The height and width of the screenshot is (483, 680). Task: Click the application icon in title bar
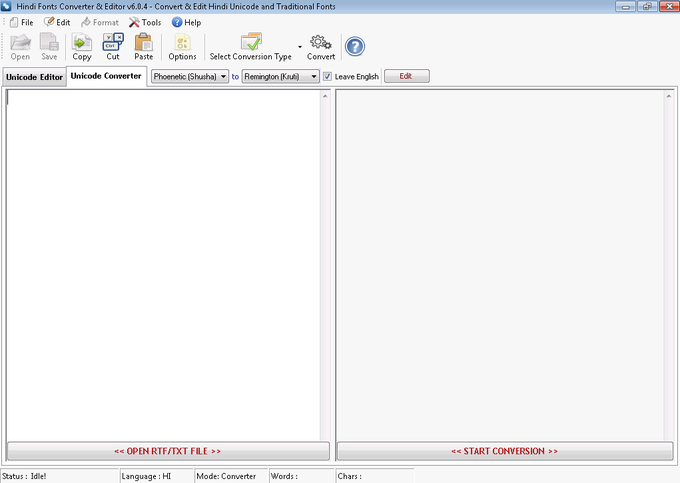6,7
